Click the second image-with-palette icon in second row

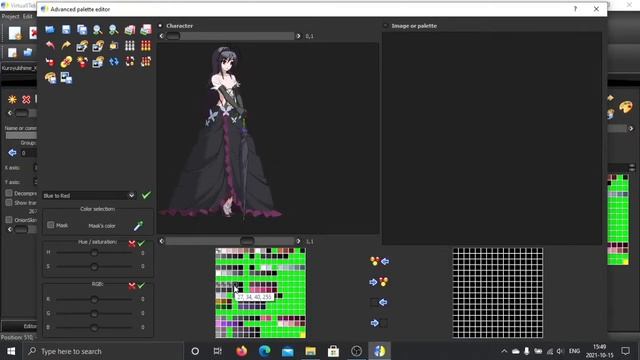[98, 45]
